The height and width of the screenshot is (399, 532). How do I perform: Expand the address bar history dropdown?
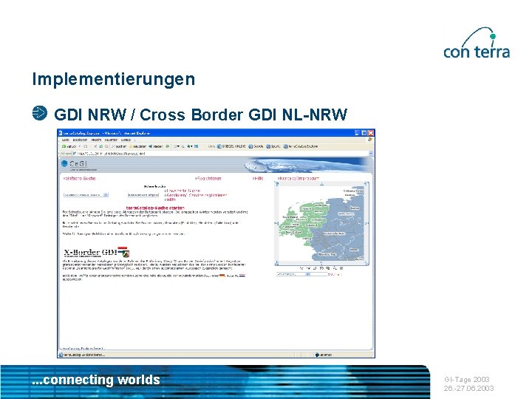coord(371,154)
